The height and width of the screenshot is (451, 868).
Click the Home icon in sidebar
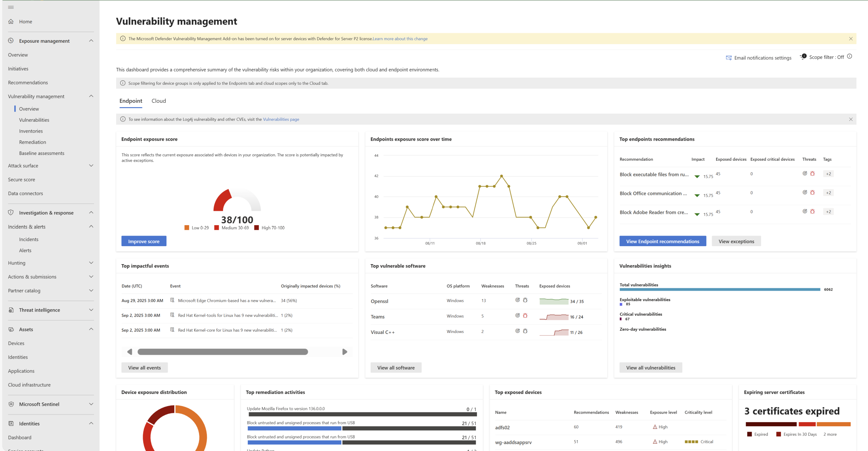(x=11, y=21)
